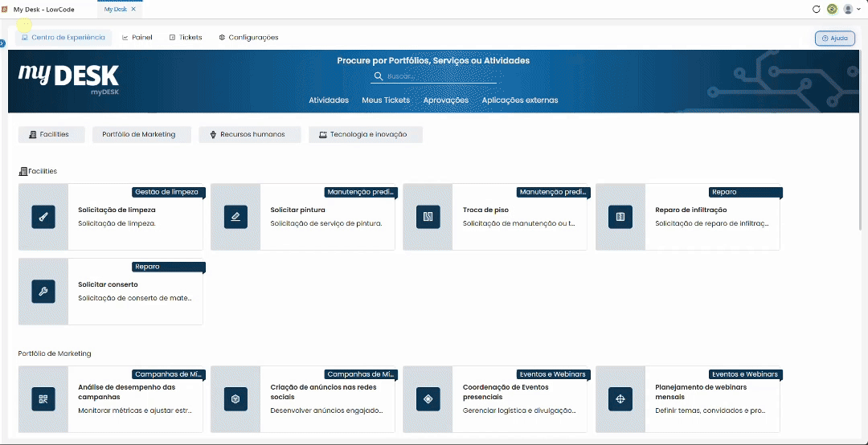Close the My Desk tab
Image resolution: width=868 pixels, height=445 pixels.
133,10
